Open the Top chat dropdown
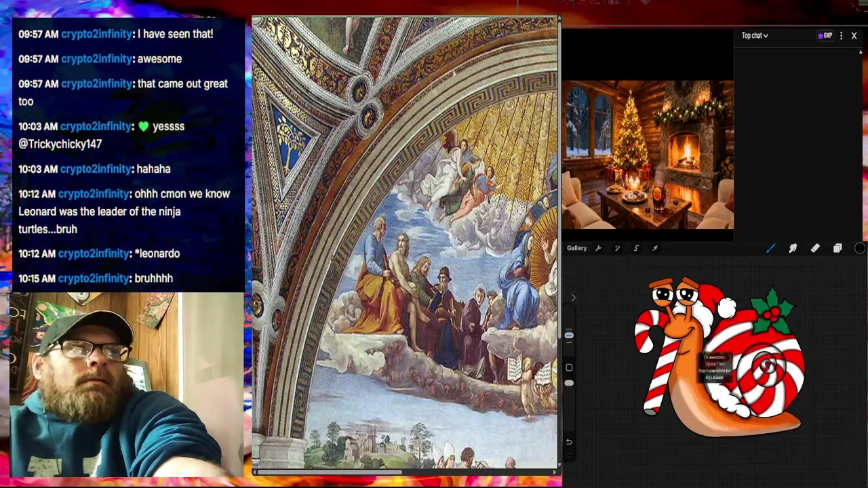The width and height of the screenshot is (868, 488). (x=755, y=36)
